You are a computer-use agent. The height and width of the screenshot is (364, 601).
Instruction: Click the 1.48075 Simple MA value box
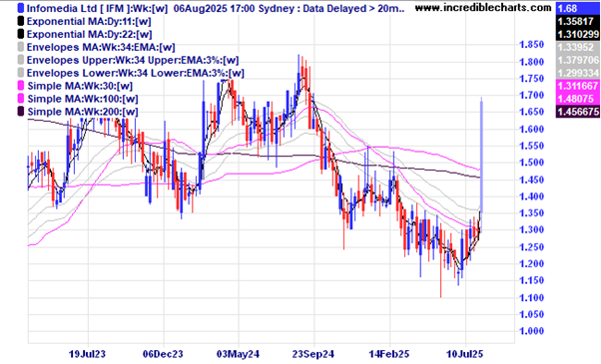(x=578, y=99)
